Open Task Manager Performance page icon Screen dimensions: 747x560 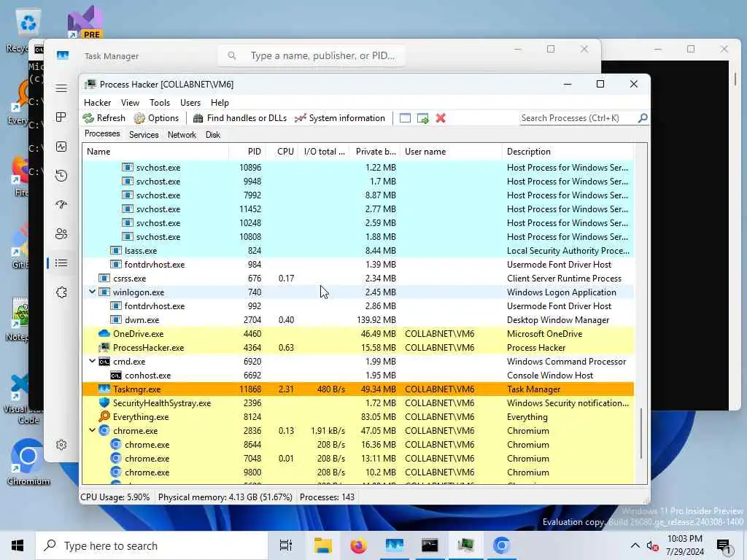[x=61, y=147]
